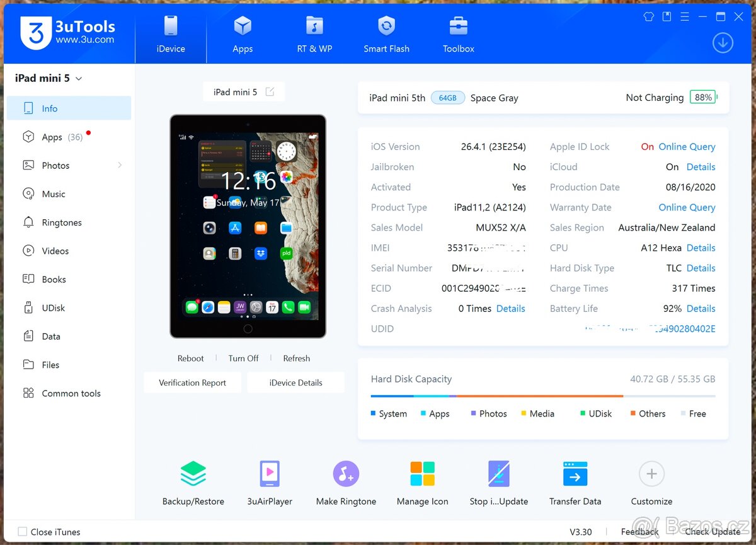Click the iPad screen preview image
Screen dimensions: 756x545
(x=248, y=226)
